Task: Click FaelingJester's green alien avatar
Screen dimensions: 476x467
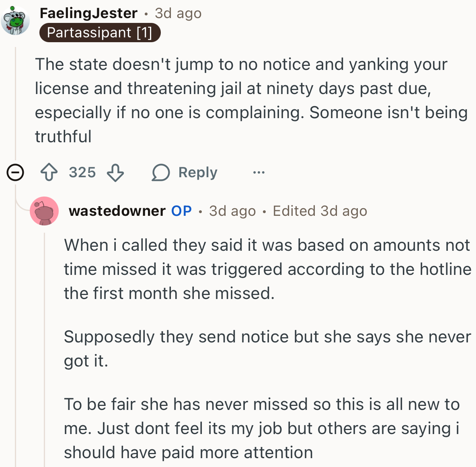Action: click(x=15, y=20)
